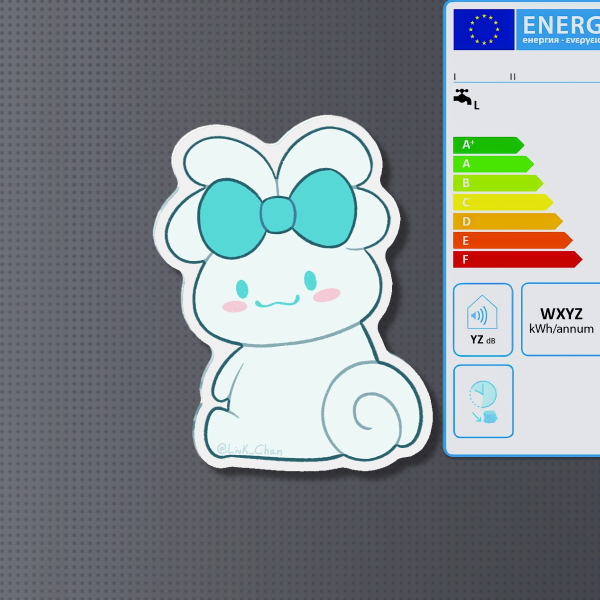Click the noise emission house icon
This screenshot has height=600, width=600.
pos(482,312)
